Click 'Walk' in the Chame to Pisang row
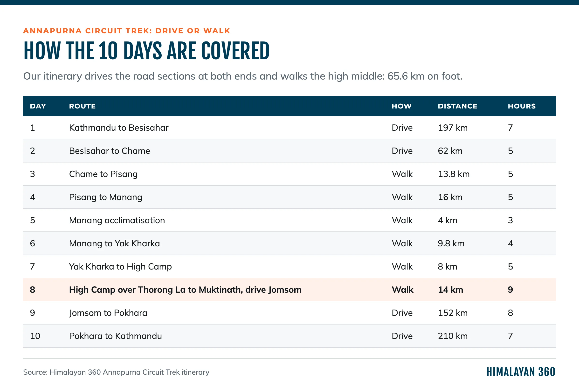The height and width of the screenshot is (392, 579). pyautogui.click(x=402, y=174)
